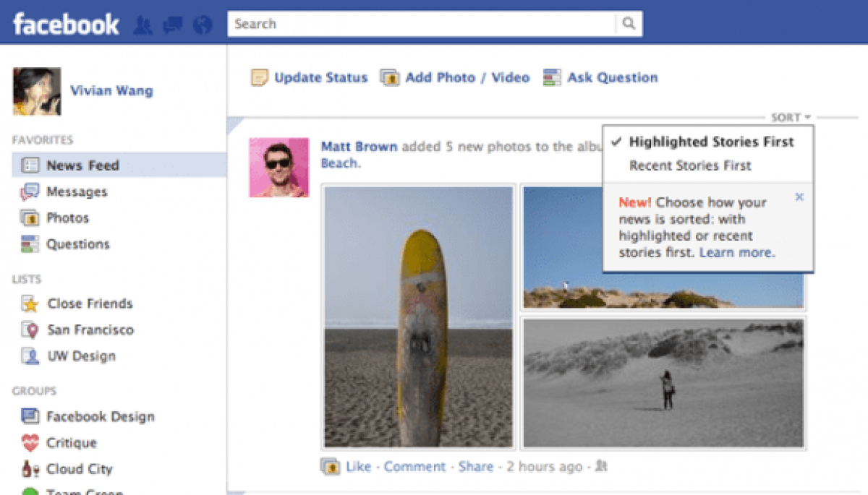Open the post audience selector icon
This screenshot has width=868, height=495.
coord(600,467)
